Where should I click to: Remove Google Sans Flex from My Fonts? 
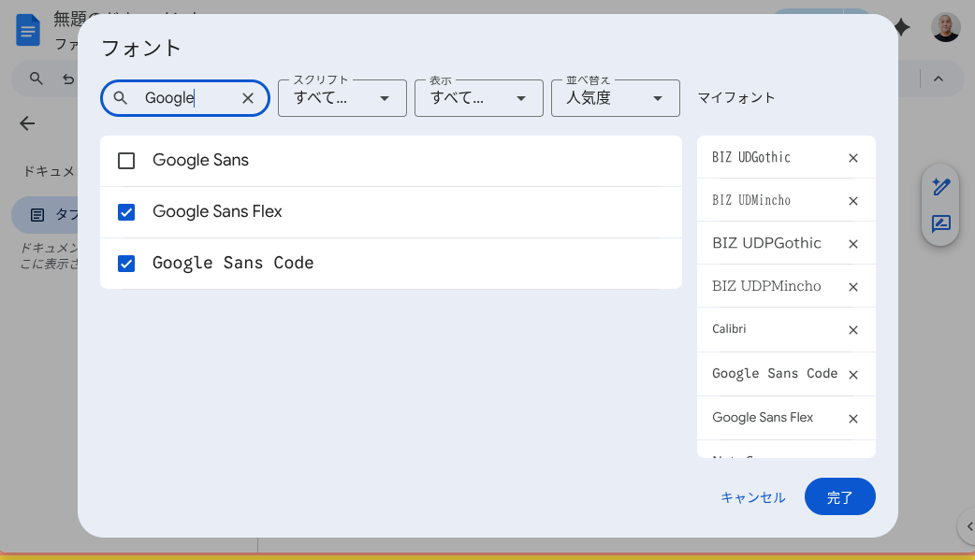coord(852,419)
